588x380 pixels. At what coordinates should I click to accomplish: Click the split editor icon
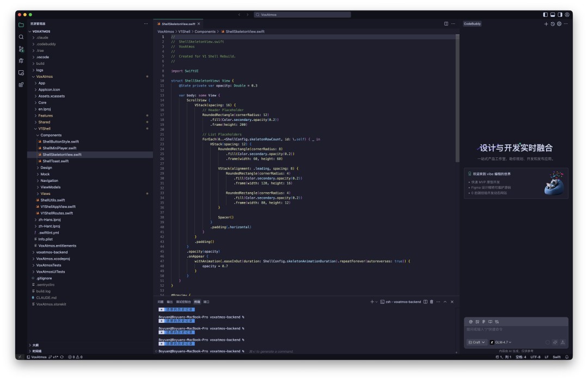[446, 24]
